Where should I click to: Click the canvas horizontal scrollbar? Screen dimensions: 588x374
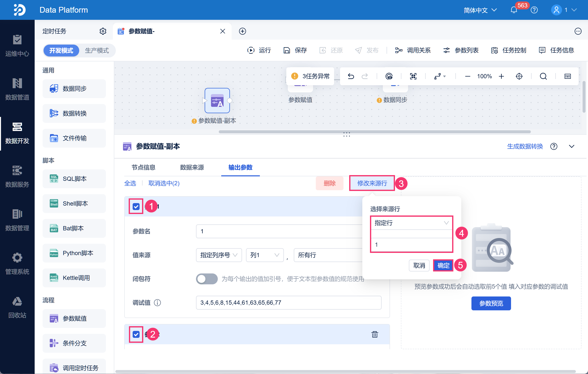pyautogui.click(x=375, y=132)
